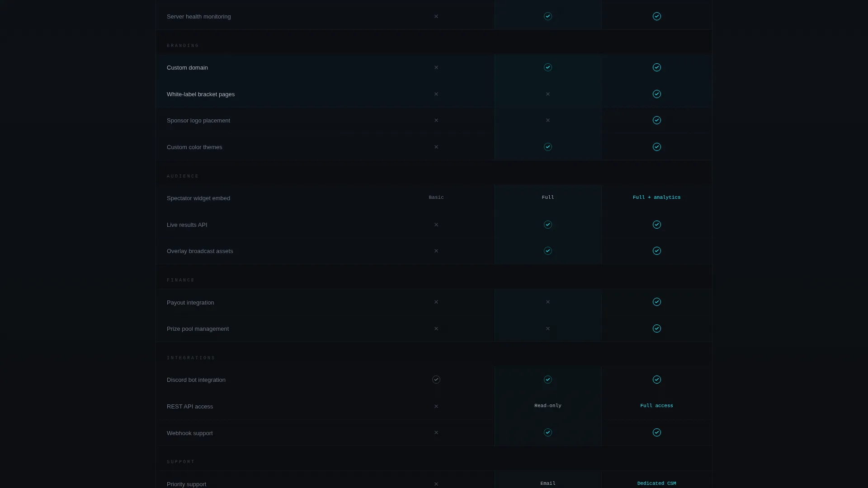The width and height of the screenshot is (868, 488).
Task: Click Webhook support cross icon
Action: point(436,432)
